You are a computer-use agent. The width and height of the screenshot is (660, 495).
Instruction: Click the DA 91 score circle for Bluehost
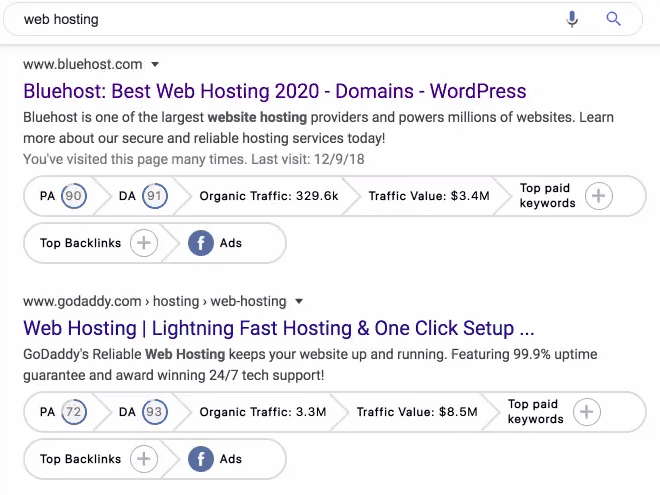click(x=154, y=196)
